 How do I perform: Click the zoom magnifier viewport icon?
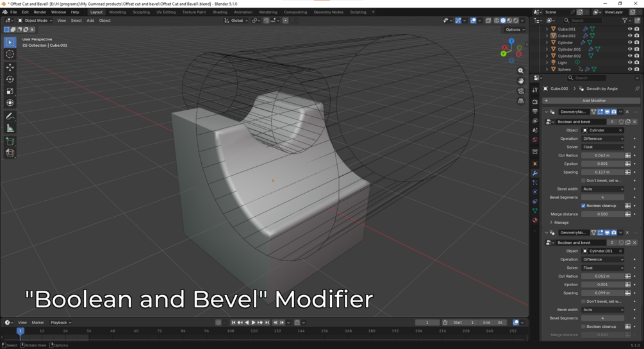click(x=521, y=71)
